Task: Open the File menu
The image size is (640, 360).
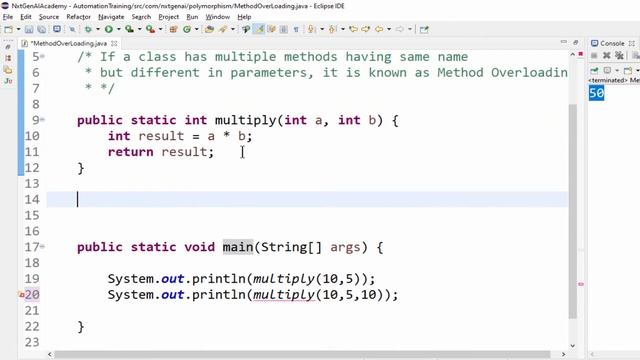Action: [x=8, y=17]
